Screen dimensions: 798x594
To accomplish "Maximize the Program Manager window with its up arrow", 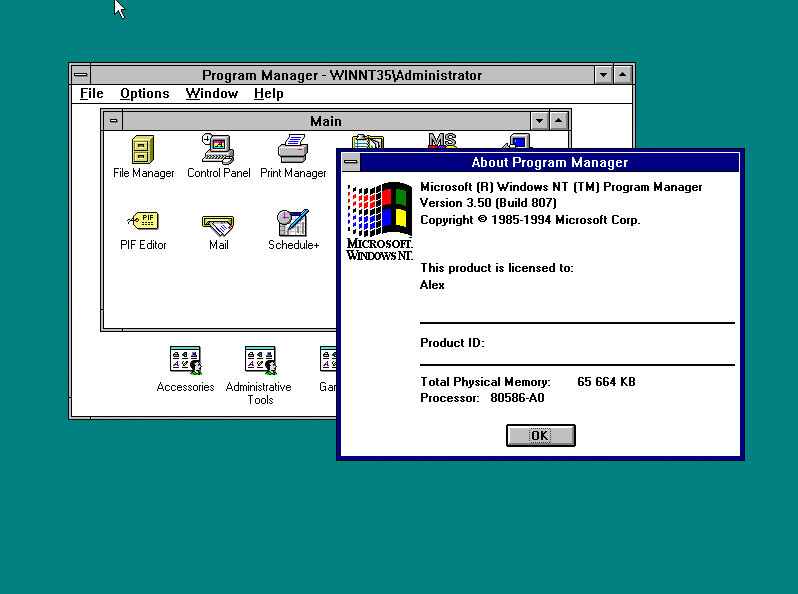I will pos(622,75).
